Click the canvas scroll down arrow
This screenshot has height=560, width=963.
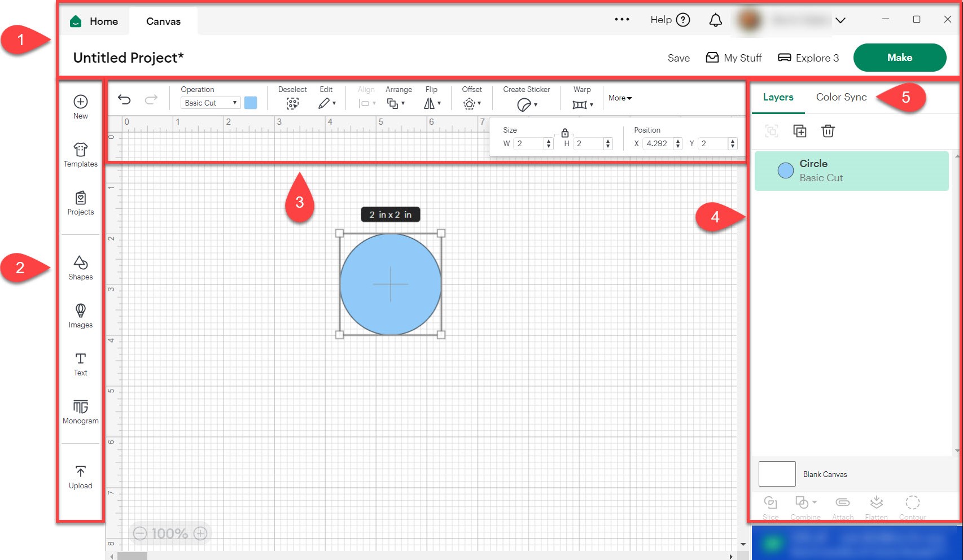[x=743, y=545]
